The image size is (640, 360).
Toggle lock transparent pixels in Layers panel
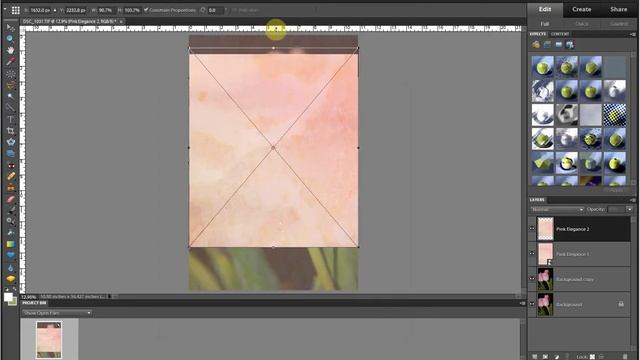(x=592, y=357)
